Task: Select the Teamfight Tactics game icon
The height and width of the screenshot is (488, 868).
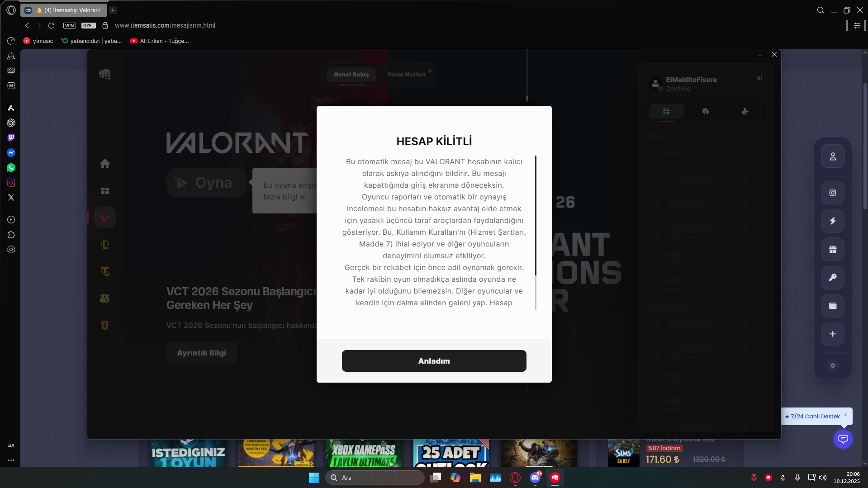Action: [x=105, y=271]
